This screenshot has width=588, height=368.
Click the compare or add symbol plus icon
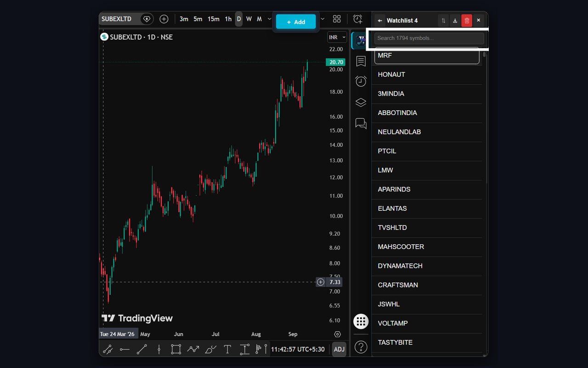coord(164,19)
